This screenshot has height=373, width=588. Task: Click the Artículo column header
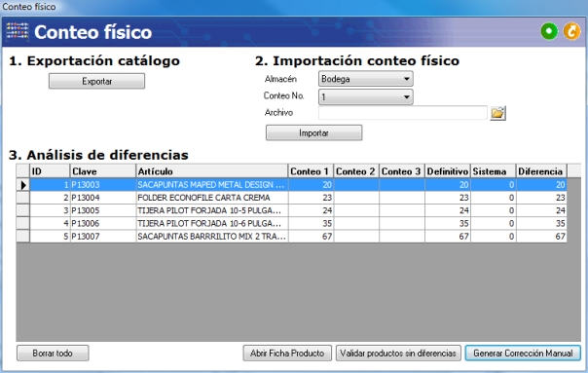[x=211, y=171]
